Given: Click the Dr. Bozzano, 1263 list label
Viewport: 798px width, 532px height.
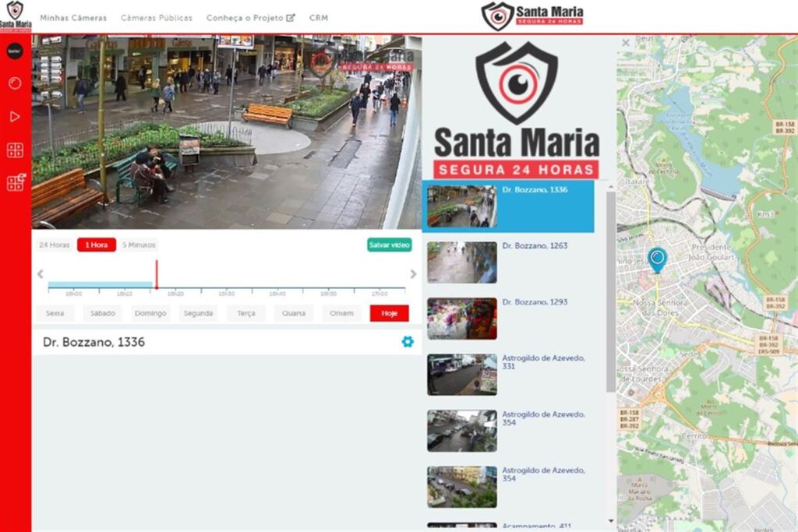Looking at the screenshot, I should tap(535, 245).
